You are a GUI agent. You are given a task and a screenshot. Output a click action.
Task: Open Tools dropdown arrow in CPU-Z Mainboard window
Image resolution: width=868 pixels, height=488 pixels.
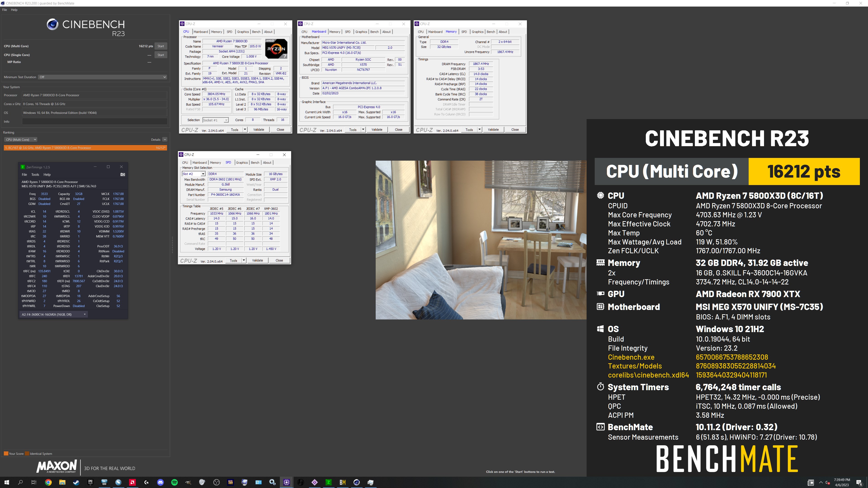(363, 130)
